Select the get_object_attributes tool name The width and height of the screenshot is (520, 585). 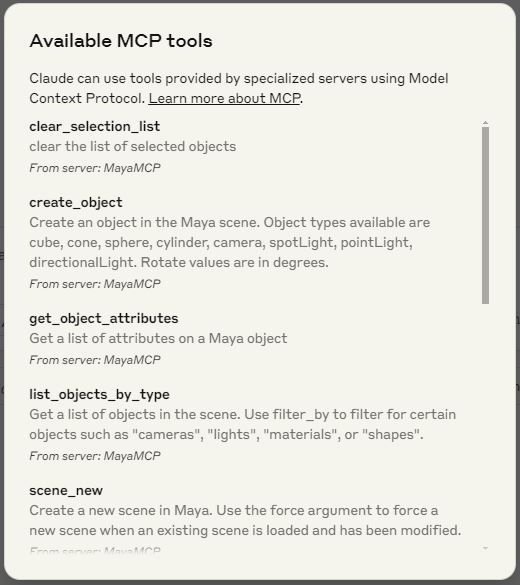(104, 319)
